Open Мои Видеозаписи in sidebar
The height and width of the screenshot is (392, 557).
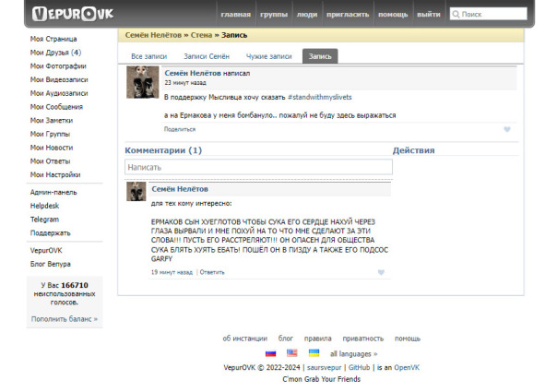[x=59, y=79]
